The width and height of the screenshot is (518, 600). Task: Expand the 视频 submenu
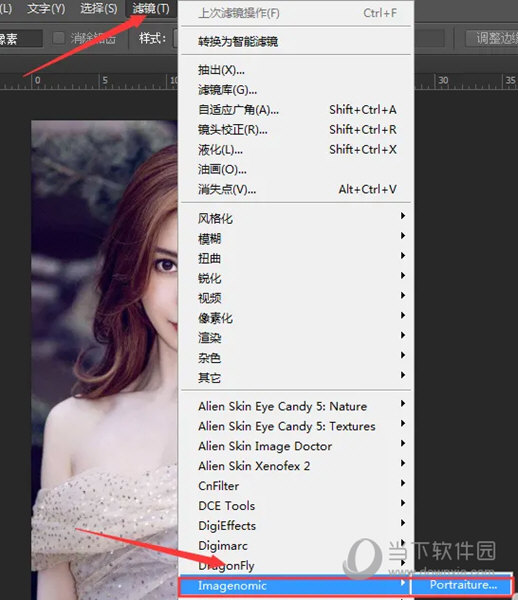tap(295, 298)
